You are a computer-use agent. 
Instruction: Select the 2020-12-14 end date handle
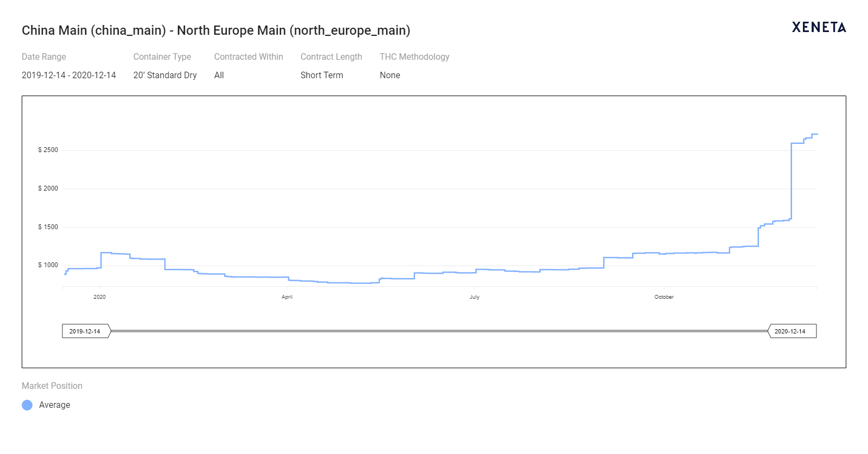point(792,331)
